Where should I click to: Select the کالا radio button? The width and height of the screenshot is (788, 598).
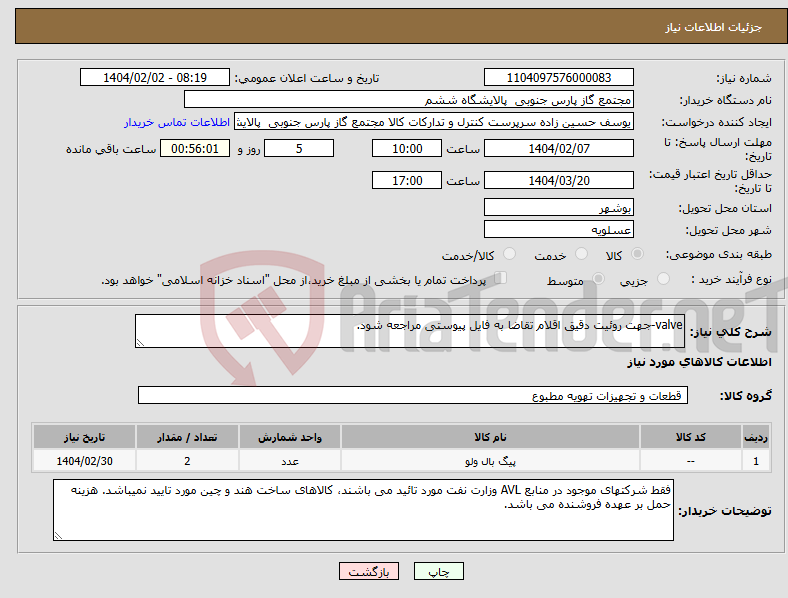637,254
